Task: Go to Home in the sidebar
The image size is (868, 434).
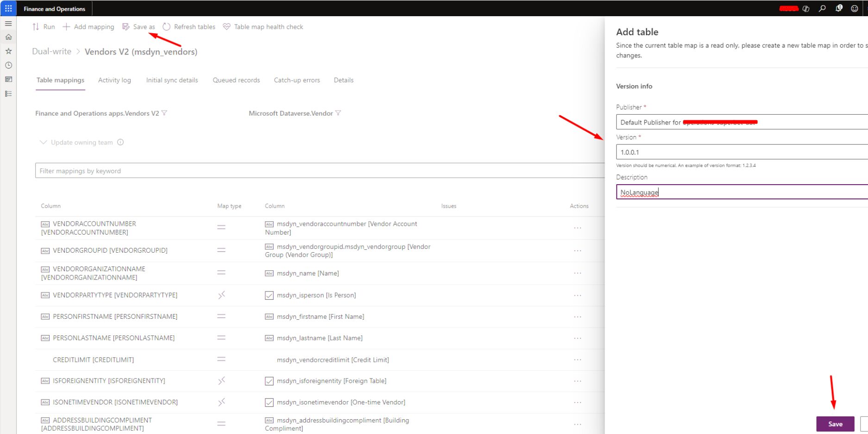Action: (x=8, y=37)
